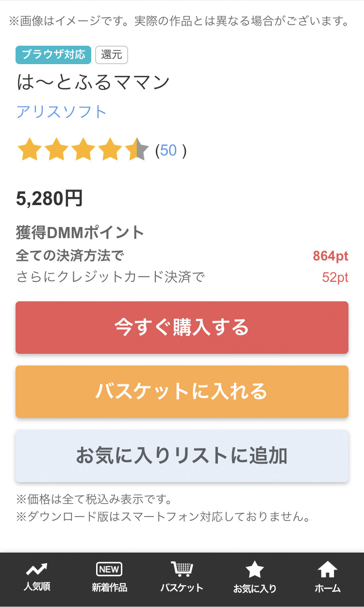Tap the ブラウザ対応 badge
The height and width of the screenshot is (607, 364).
(53, 55)
